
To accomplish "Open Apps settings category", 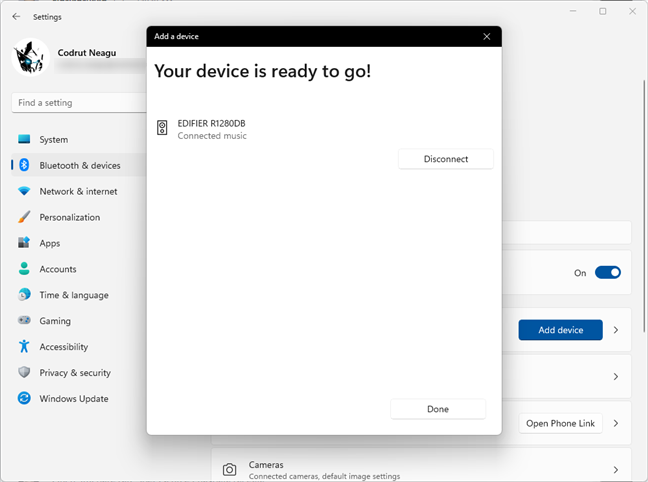I will click(x=79, y=243).
